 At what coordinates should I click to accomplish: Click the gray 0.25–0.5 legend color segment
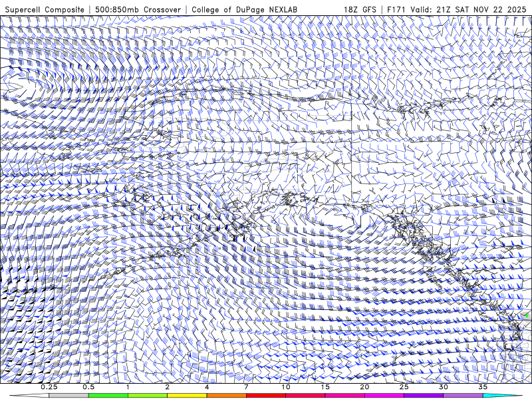coord(69,396)
